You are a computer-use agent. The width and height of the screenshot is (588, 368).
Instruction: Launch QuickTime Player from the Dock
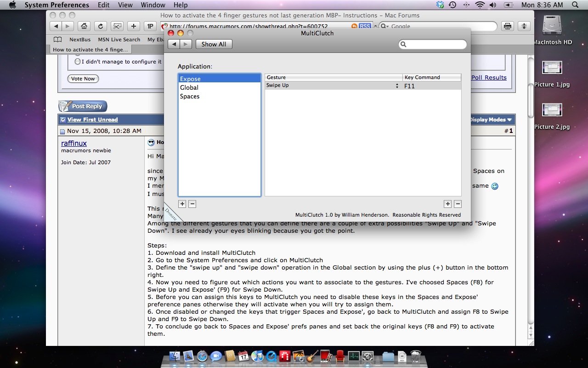tap(271, 356)
